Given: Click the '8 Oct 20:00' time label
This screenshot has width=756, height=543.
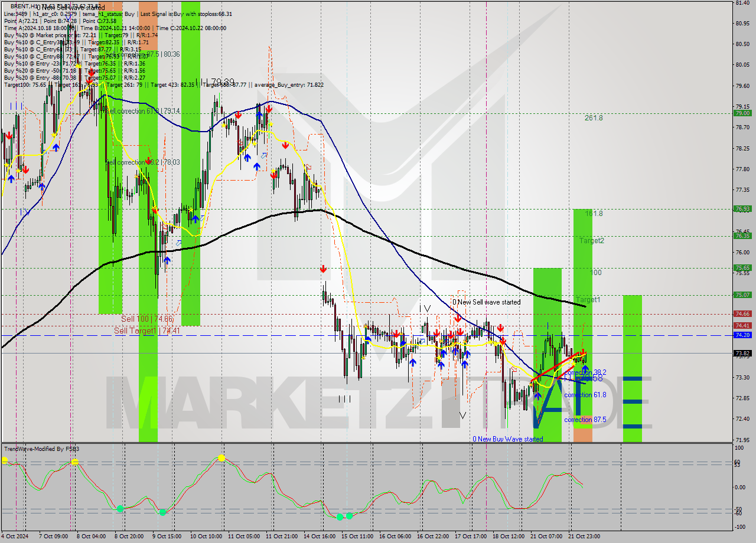Looking at the screenshot, I should pos(129,536).
